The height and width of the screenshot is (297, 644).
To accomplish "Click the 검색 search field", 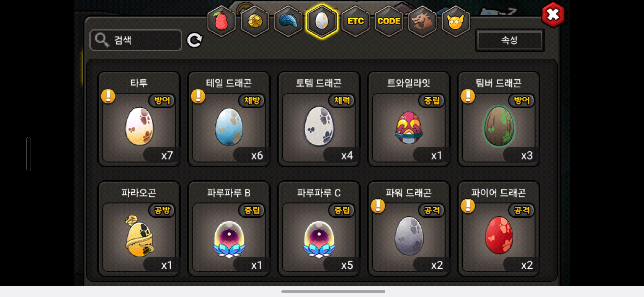I will coord(136,40).
